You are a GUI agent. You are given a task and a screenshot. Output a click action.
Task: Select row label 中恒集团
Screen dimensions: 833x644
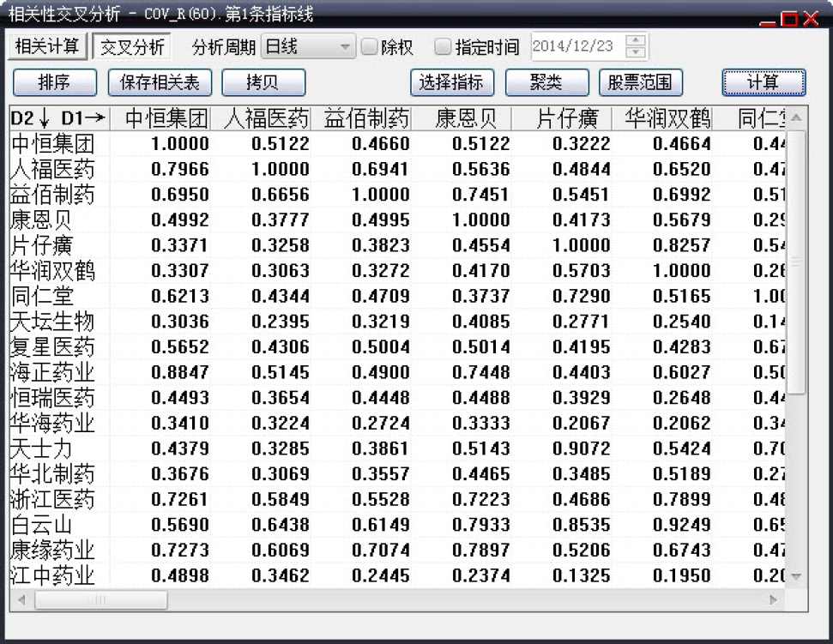(52, 143)
